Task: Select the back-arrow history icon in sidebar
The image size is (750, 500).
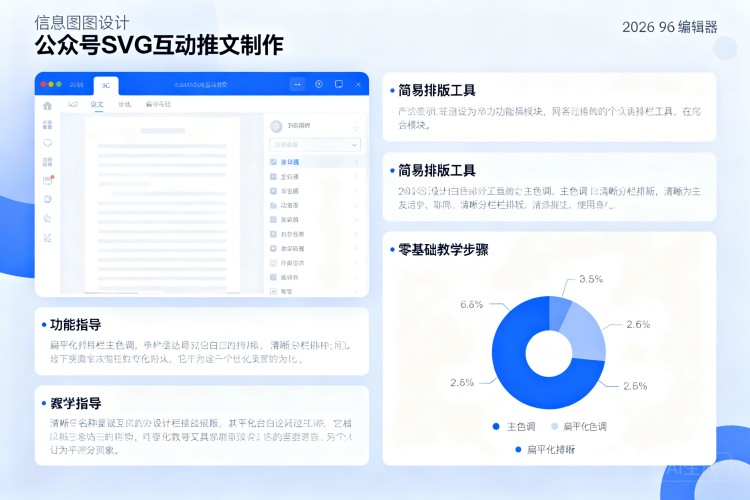Action: point(47,218)
